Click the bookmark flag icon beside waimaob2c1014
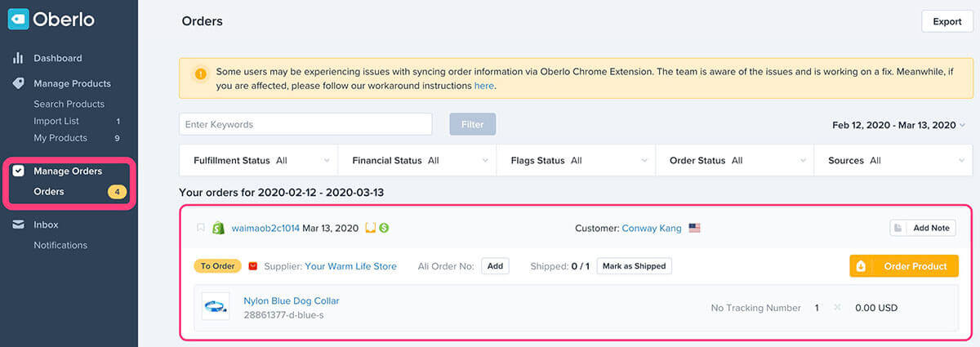 pyautogui.click(x=201, y=228)
